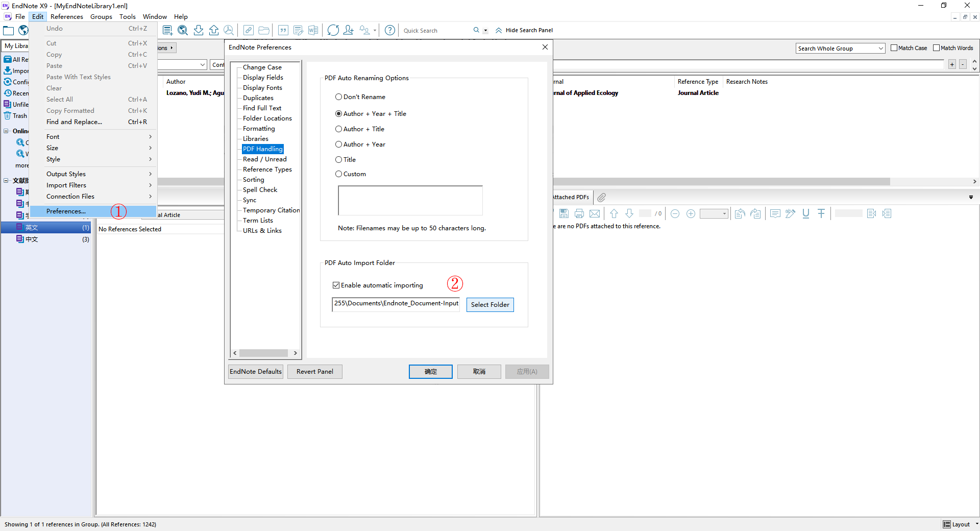Viewport: 980px width, 531px height.
Task: Click the PDF zoom-out minus icon
Action: pos(675,213)
